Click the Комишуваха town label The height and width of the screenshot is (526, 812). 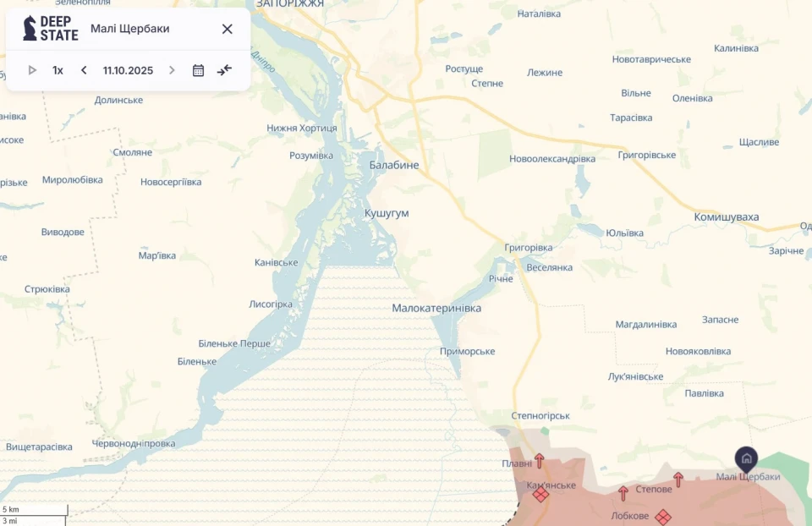pos(726,217)
